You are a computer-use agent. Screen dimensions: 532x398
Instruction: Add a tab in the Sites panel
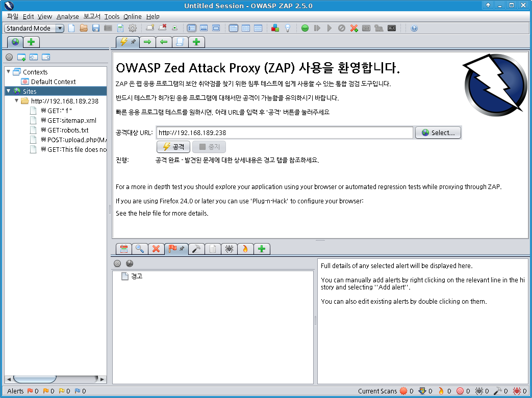click(31, 42)
